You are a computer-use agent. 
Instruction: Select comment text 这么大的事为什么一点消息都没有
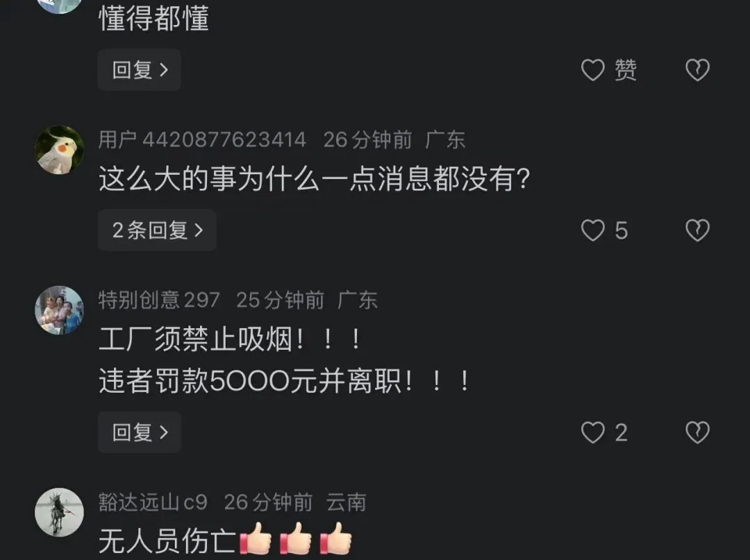(x=315, y=180)
